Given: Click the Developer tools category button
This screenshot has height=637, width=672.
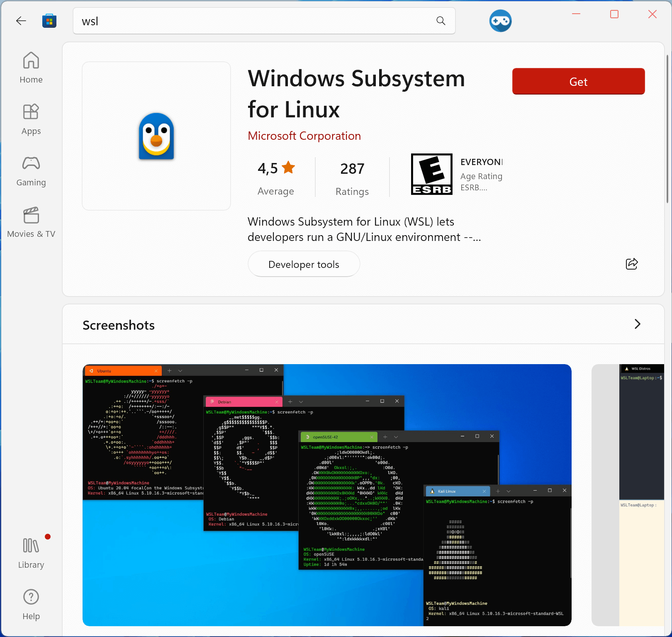Looking at the screenshot, I should 303,264.
